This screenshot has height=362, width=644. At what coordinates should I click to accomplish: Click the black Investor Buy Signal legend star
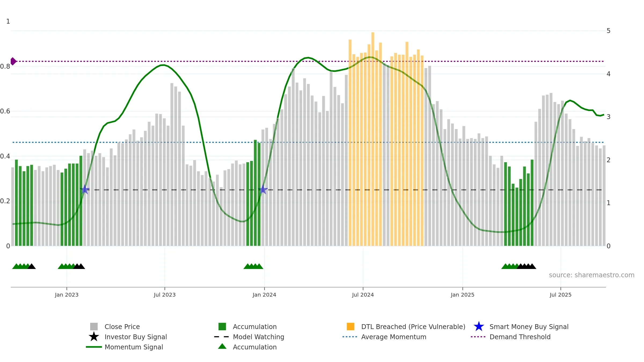pyautogui.click(x=94, y=337)
